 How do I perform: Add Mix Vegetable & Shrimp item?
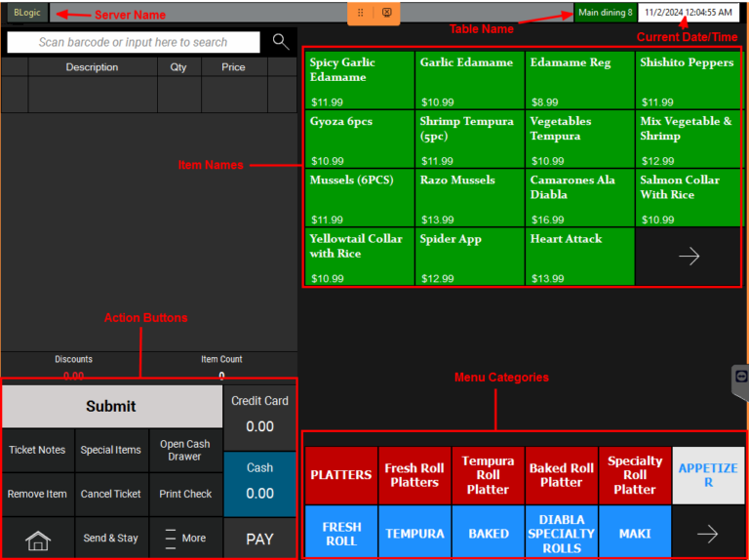(x=689, y=140)
